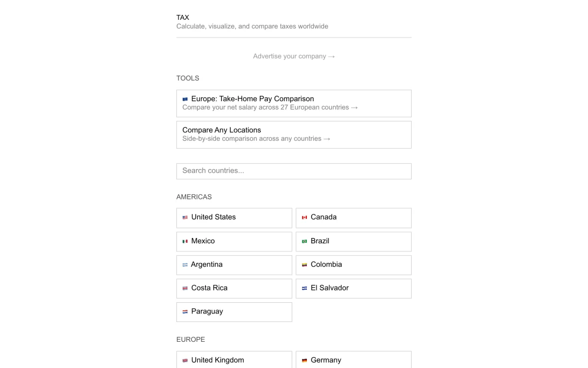Open the El Salvador country name
Screen dimensions: 588x368
(x=329, y=288)
